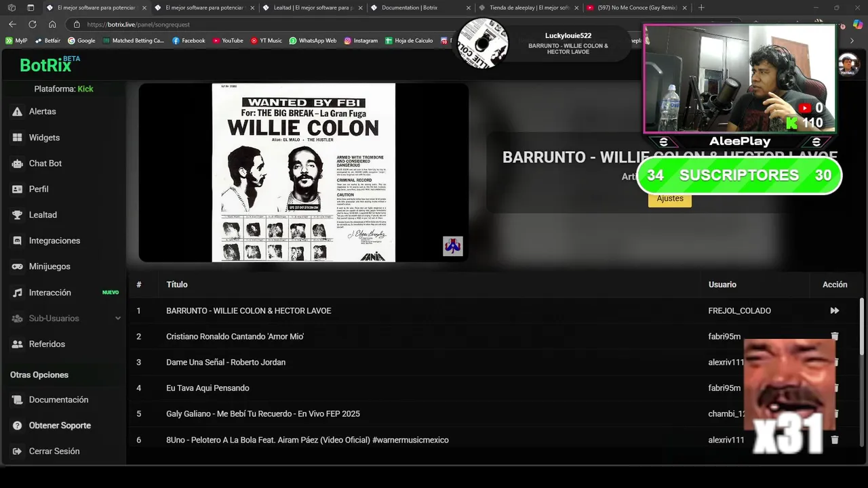
Task: Click Usuario column header
Action: coord(722,285)
